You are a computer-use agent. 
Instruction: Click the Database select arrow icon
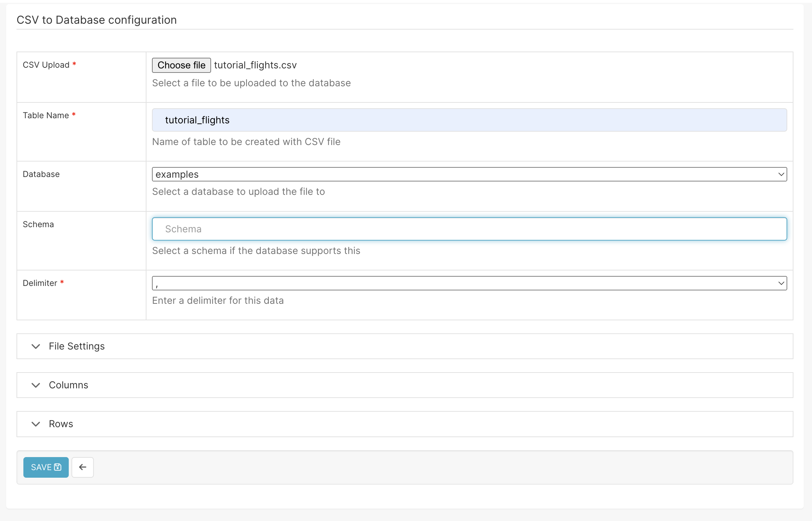click(x=781, y=175)
